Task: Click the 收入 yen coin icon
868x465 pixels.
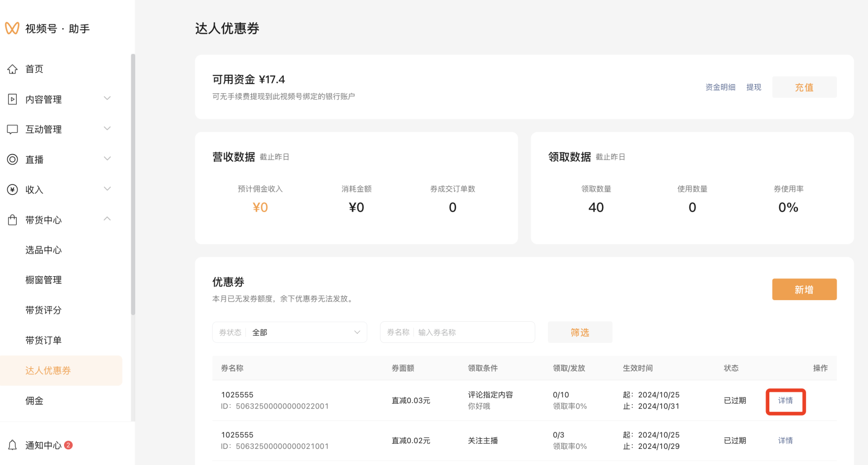Action: pyautogui.click(x=12, y=189)
